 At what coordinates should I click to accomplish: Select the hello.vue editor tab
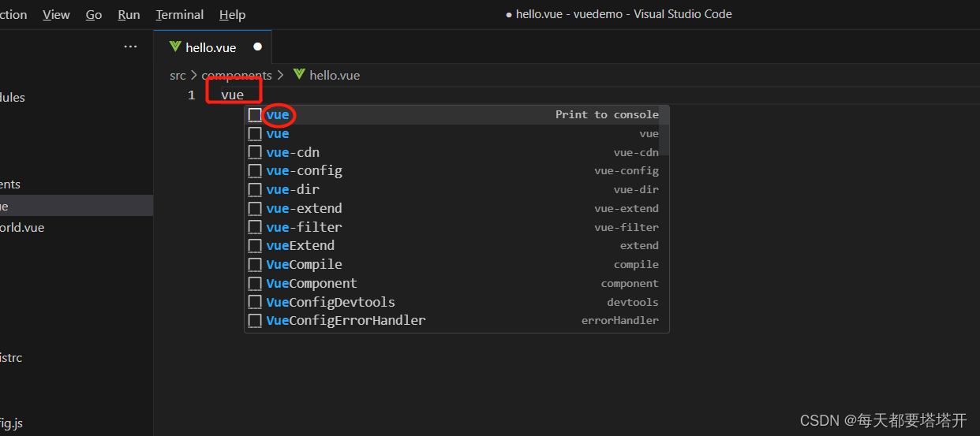point(212,47)
